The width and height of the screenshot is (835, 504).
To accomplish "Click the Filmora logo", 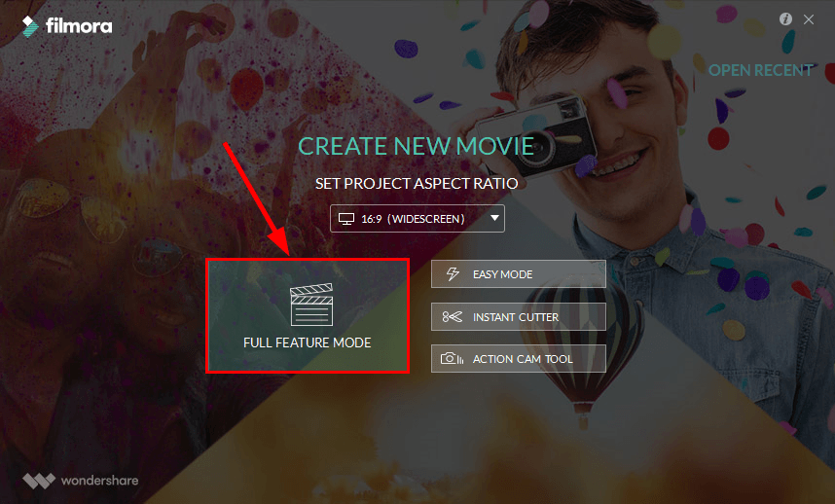I will [67, 25].
